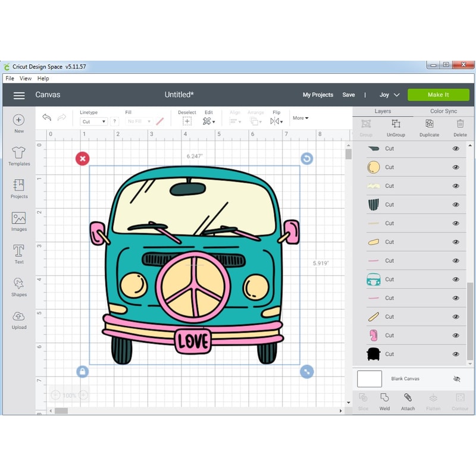Add text with the Text tool
Image resolution: width=476 pixels, height=476 pixels.
19,253
